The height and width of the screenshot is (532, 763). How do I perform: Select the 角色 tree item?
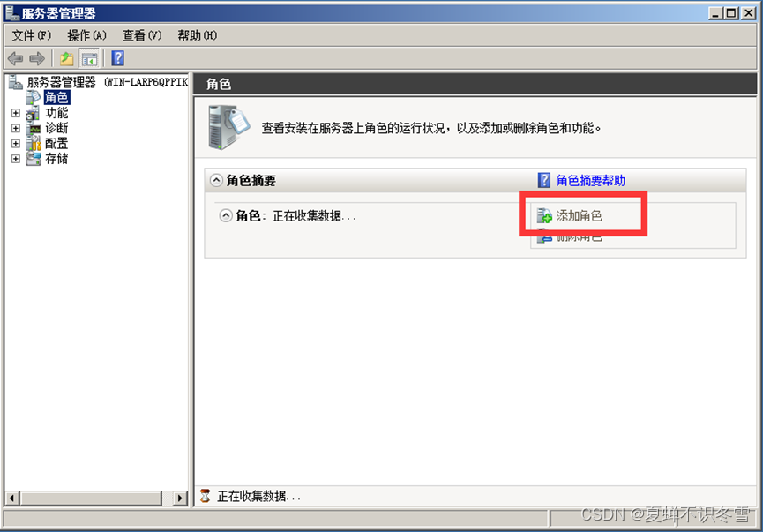click(x=56, y=98)
